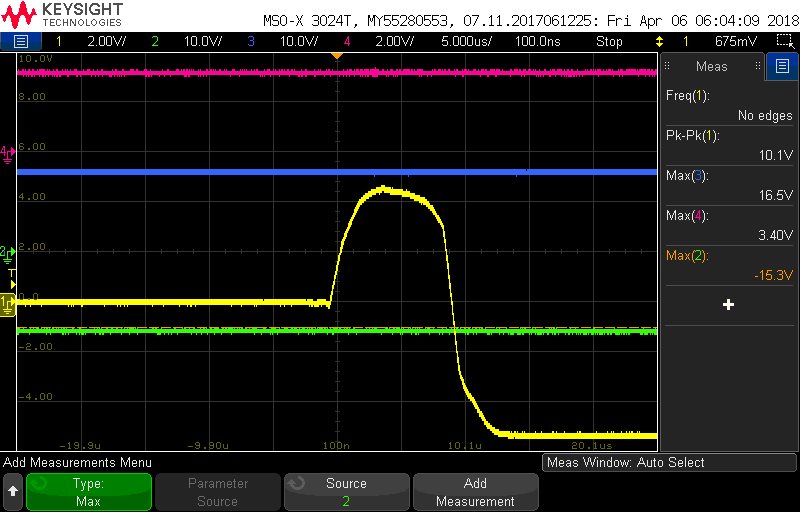800x512 pixels.
Task: Click the 10.1u time axis label
Action: click(465, 446)
